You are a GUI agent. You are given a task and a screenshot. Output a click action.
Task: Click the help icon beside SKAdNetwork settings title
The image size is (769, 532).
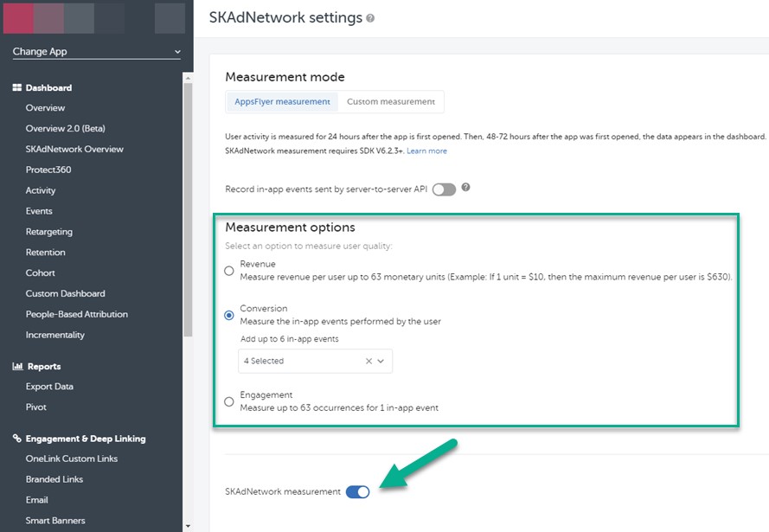point(371,18)
